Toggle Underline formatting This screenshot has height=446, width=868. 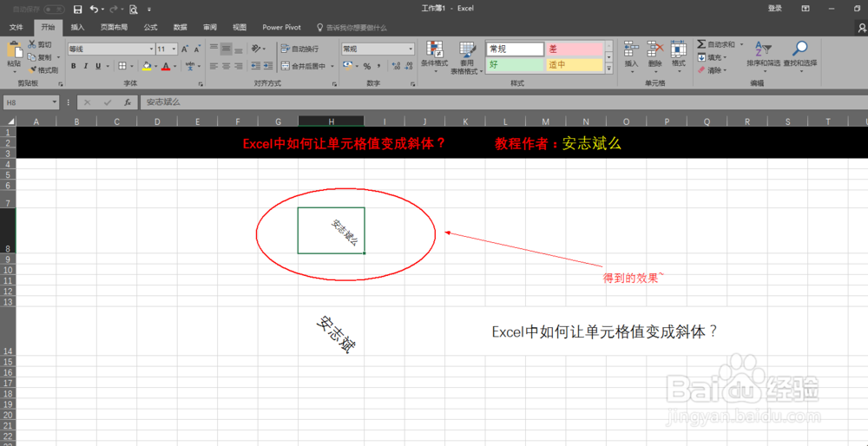coord(98,66)
